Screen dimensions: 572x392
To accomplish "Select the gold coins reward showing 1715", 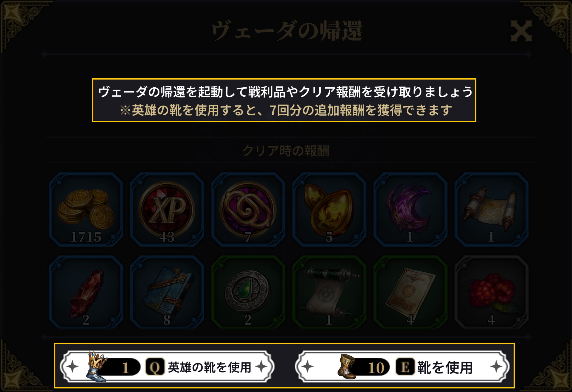I will coord(86,209).
